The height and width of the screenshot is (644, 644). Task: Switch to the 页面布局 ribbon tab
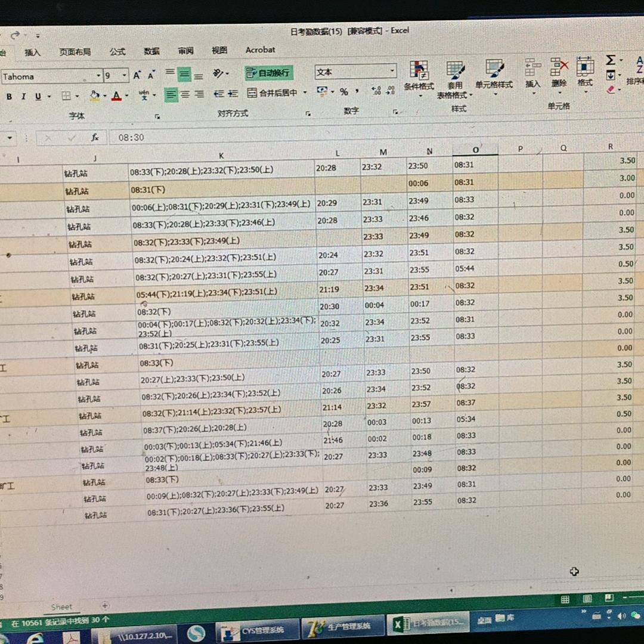pyautogui.click(x=75, y=52)
